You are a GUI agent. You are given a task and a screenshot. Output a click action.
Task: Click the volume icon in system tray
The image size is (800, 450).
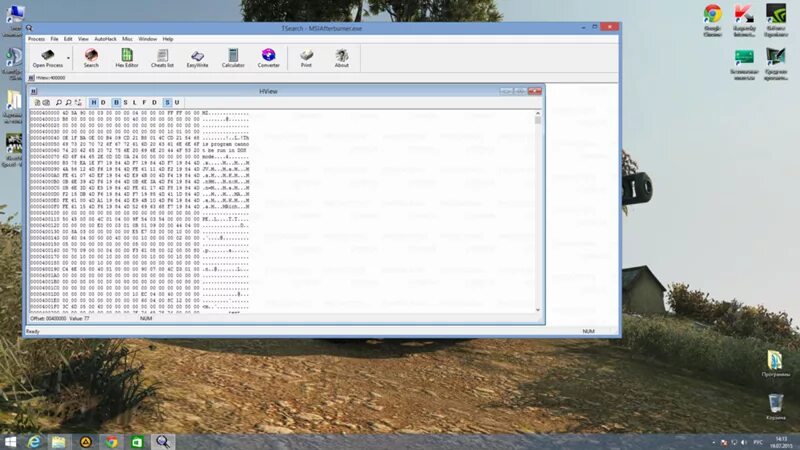744,442
